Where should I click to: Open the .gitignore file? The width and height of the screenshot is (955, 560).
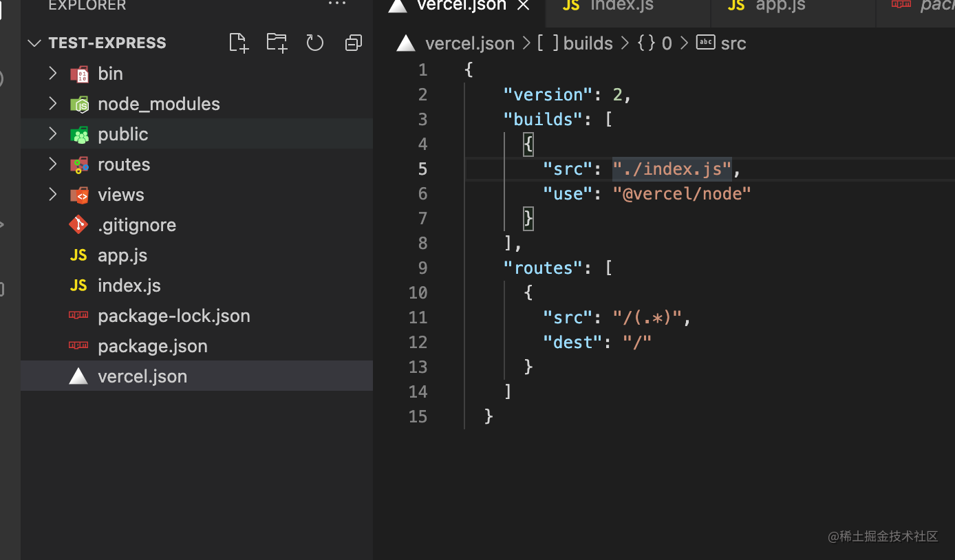pos(137,225)
